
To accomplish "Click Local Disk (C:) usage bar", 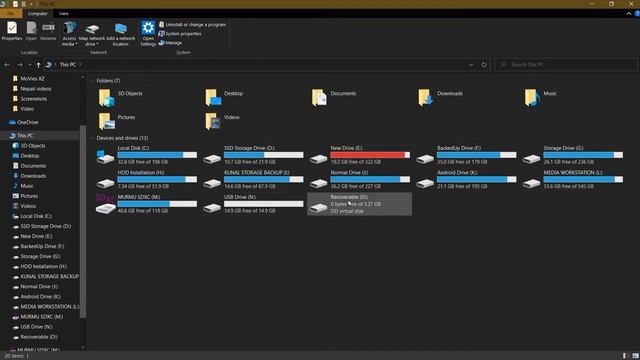I will coord(157,155).
